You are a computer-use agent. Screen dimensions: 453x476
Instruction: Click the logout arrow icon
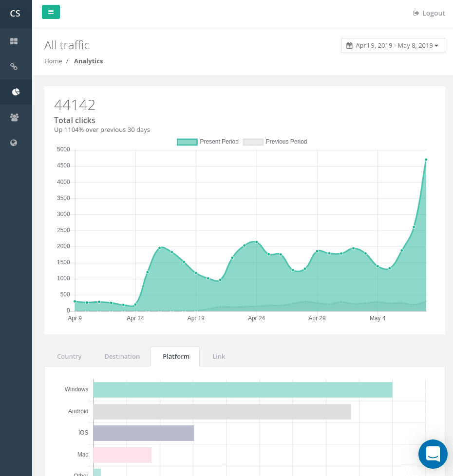click(415, 13)
